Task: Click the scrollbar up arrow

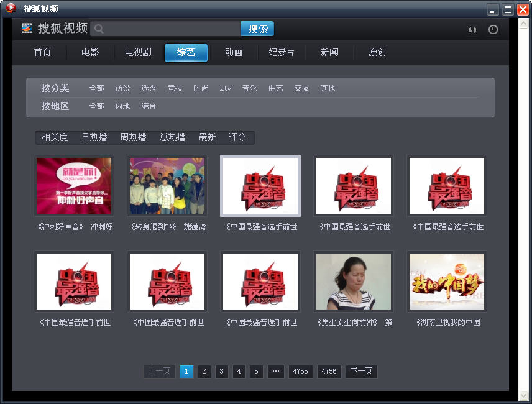Action: [524, 23]
